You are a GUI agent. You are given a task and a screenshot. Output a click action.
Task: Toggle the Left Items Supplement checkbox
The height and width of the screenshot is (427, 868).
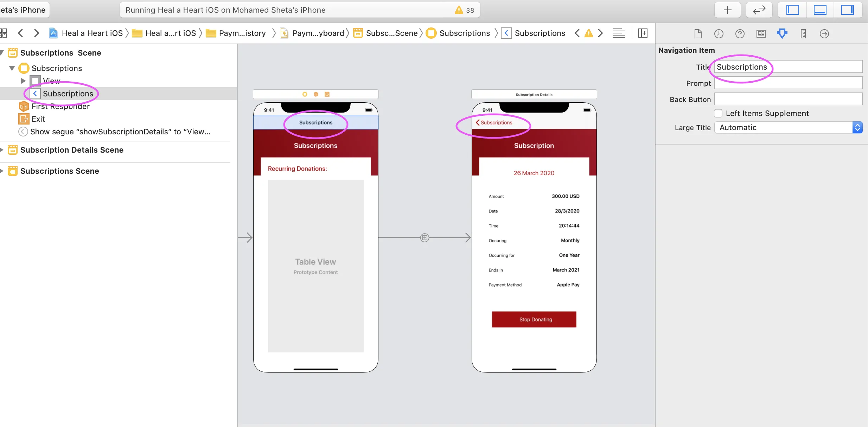(x=718, y=113)
